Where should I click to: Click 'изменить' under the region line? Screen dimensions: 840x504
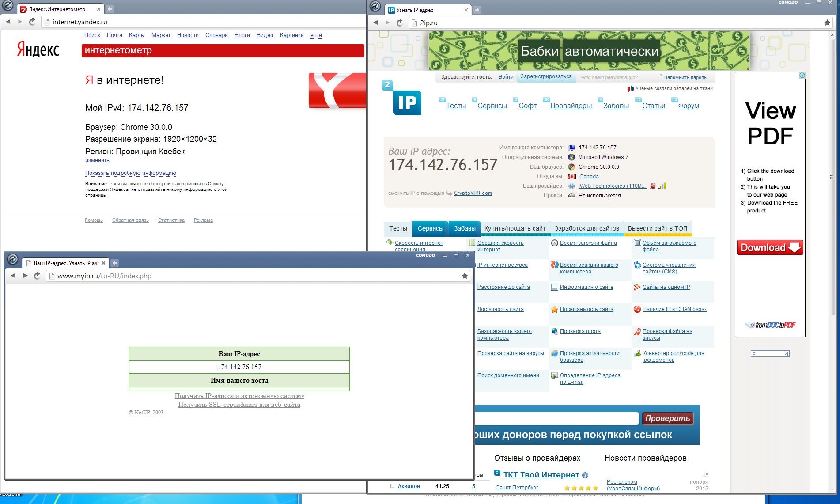pos(97,160)
